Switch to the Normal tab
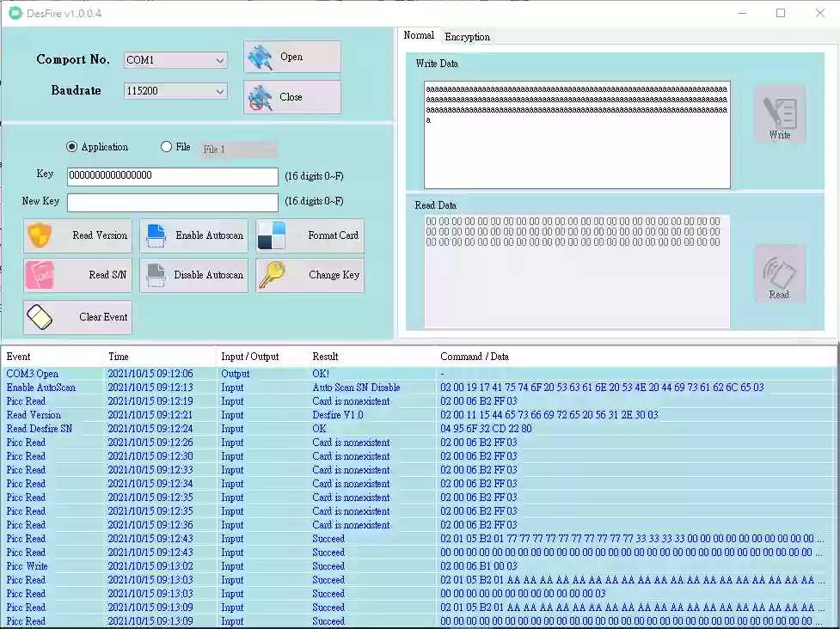This screenshot has height=629, width=840. [x=419, y=35]
